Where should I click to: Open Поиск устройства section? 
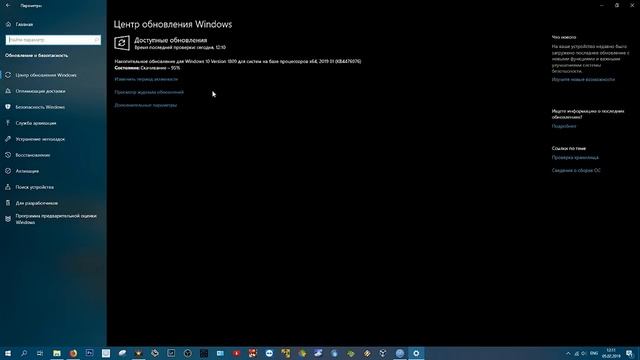pyautogui.click(x=53, y=187)
